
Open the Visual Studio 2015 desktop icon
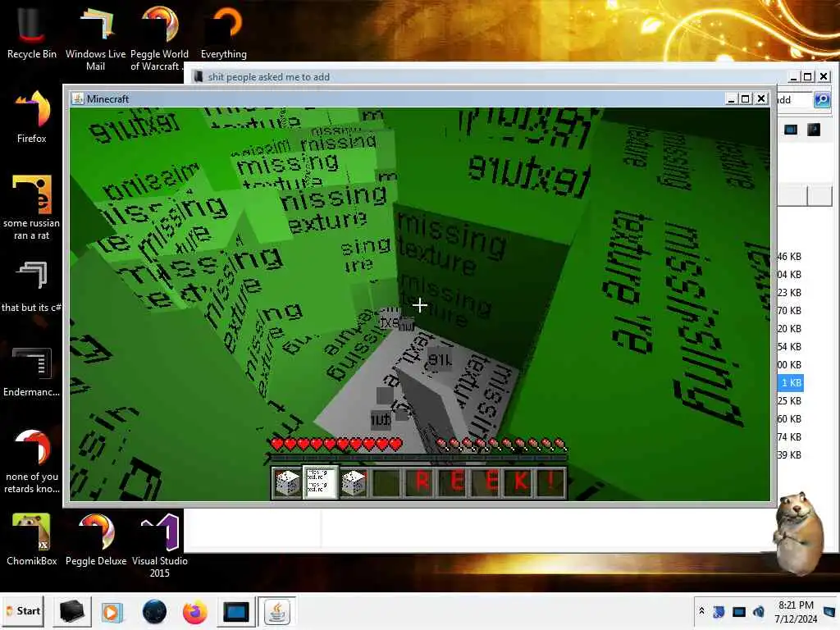159,546
